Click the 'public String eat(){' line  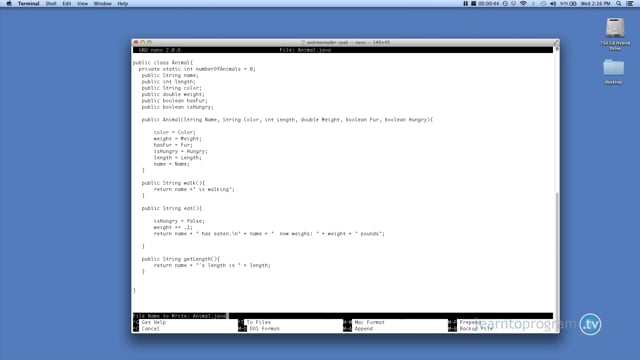172,208
